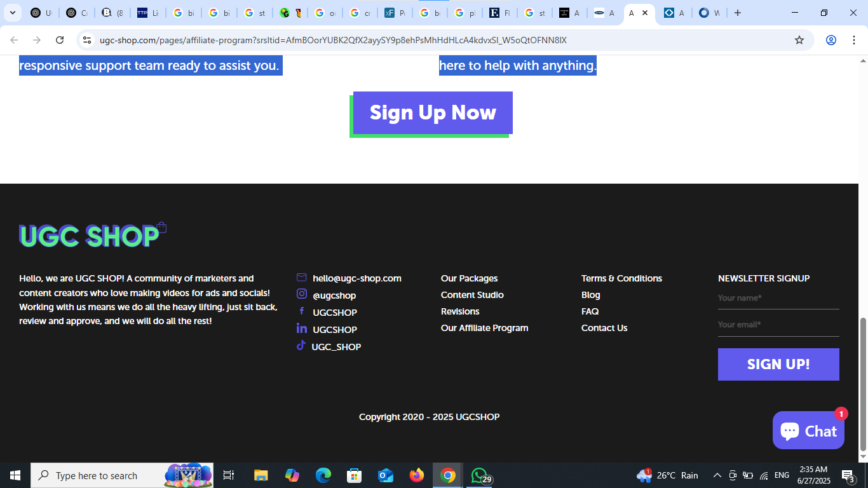The width and height of the screenshot is (868, 488).
Task: Open the Windows Start menu
Action: 15,475
